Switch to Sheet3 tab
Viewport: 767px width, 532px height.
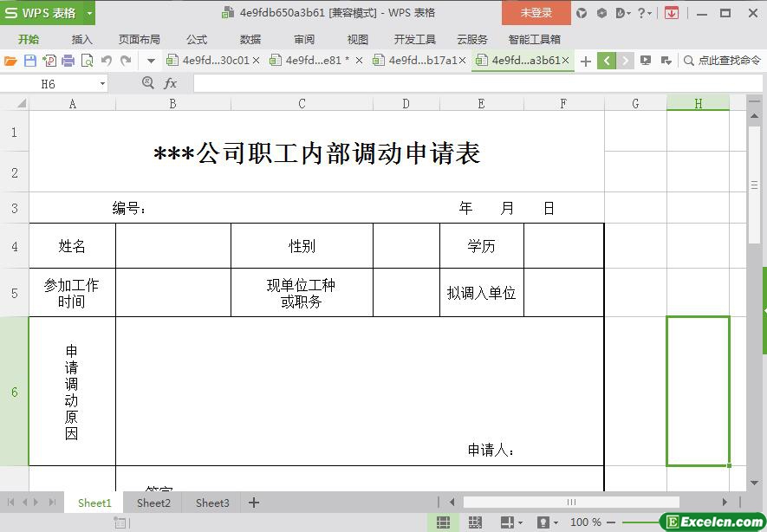(212, 503)
